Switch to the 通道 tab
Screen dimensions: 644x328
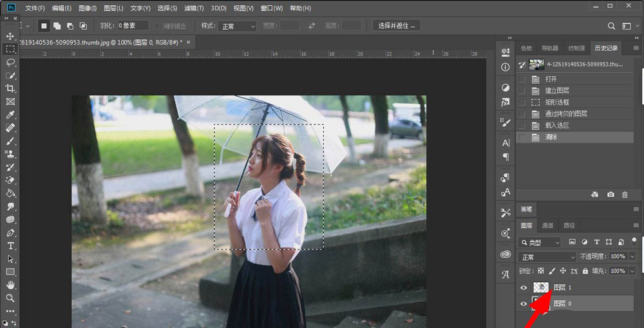point(547,226)
